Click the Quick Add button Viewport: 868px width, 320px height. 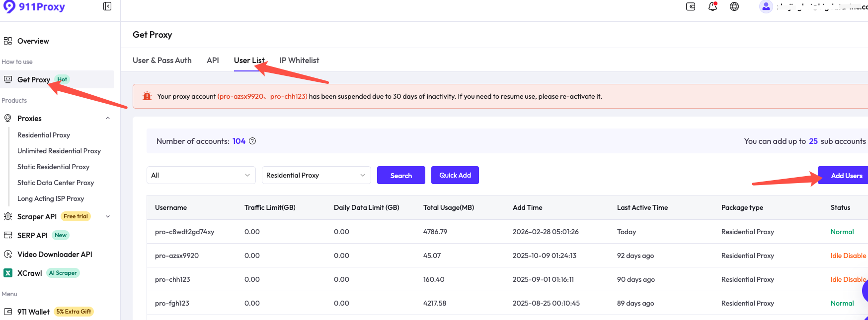tap(455, 175)
